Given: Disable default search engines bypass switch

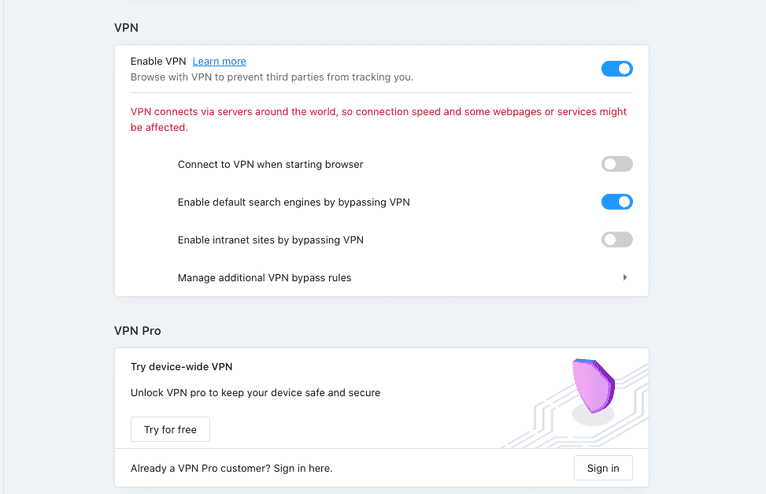Looking at the screenshot, I should [616, 202].
